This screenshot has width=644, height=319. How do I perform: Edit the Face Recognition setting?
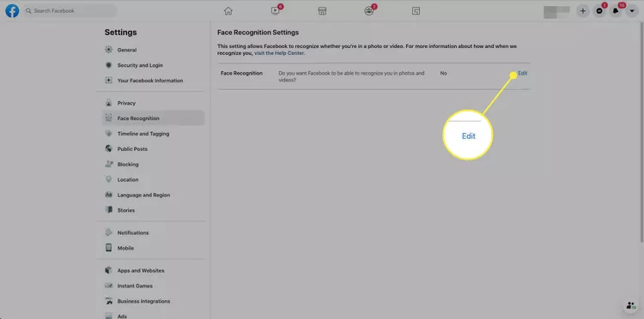tap(522, 74)
